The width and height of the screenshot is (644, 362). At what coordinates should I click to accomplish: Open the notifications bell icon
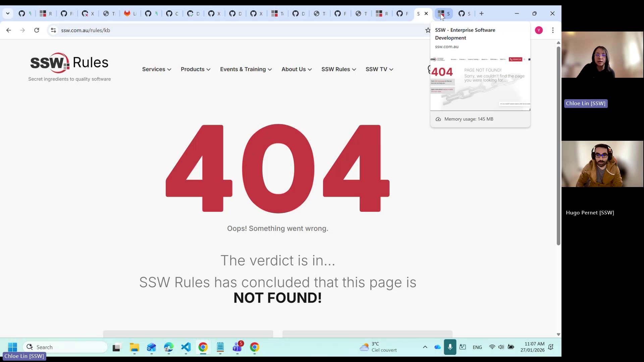tap(551, 347)
